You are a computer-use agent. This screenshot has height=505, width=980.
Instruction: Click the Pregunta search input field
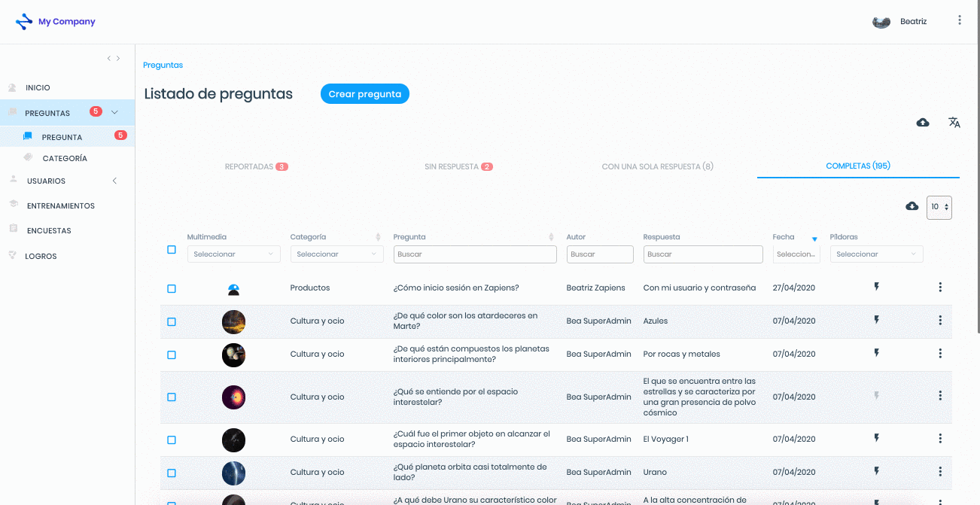[475, 254]
